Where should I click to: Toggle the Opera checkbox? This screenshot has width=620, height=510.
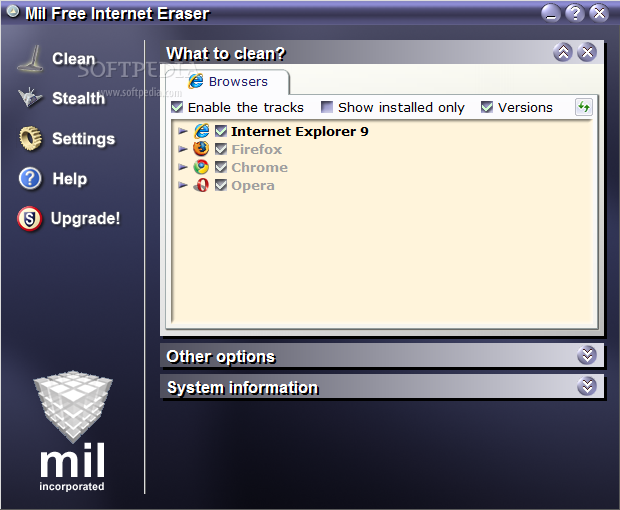pyautogui.click(x=221, y=185)
